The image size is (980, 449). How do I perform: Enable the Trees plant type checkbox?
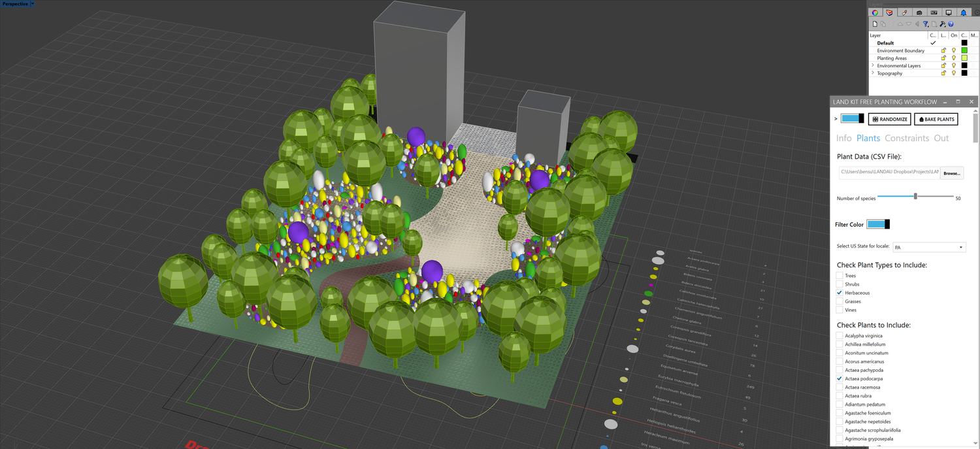840,275
